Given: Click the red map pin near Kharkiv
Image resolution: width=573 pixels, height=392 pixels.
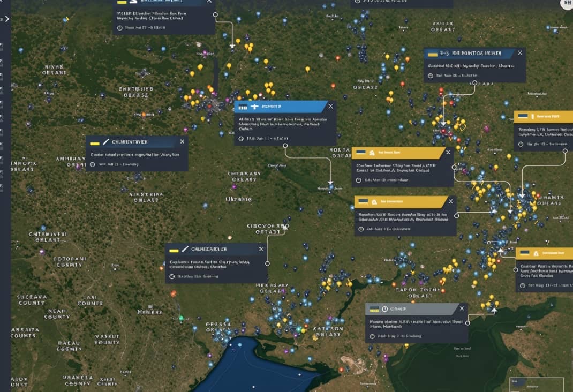Looking at the screenshot, I should pyautogui.click(x=442, y=129).
